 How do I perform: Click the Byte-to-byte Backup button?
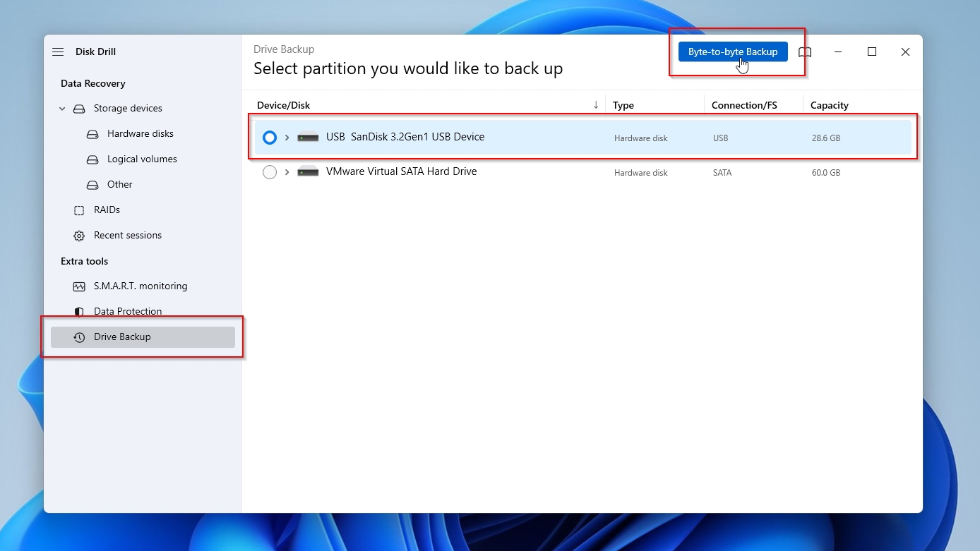point(733,52)
